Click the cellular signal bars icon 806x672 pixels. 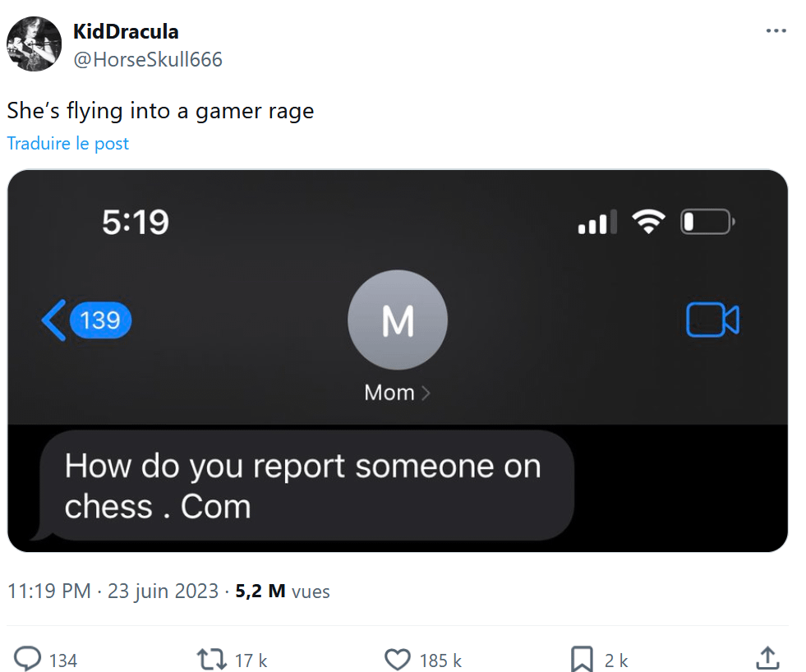tap(597, 223)
